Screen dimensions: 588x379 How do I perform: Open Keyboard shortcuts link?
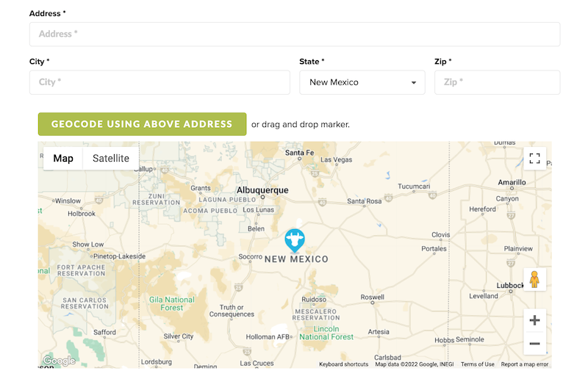tap(344, 364)
